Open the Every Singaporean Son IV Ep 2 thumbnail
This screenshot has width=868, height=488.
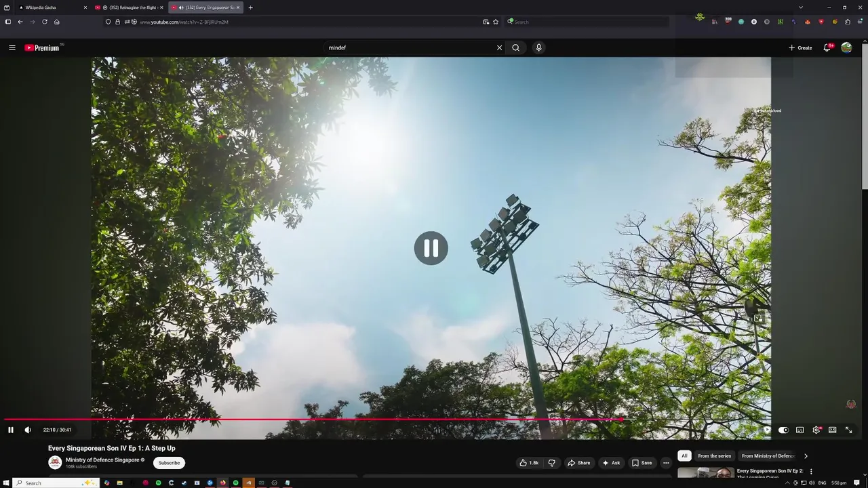[705, 473]
